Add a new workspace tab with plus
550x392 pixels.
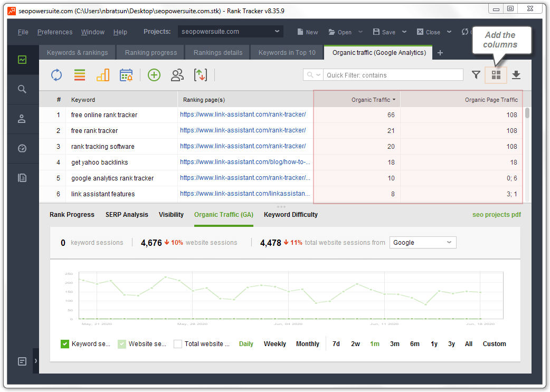tap(440, 53)
